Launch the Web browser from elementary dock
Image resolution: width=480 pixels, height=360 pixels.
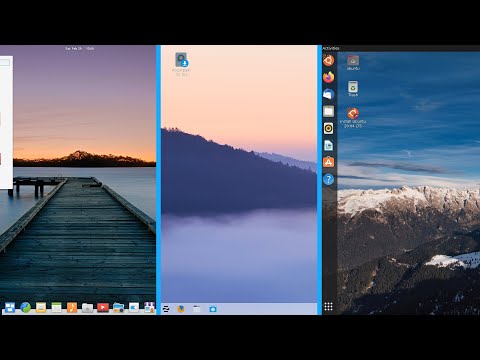point(26,307)
